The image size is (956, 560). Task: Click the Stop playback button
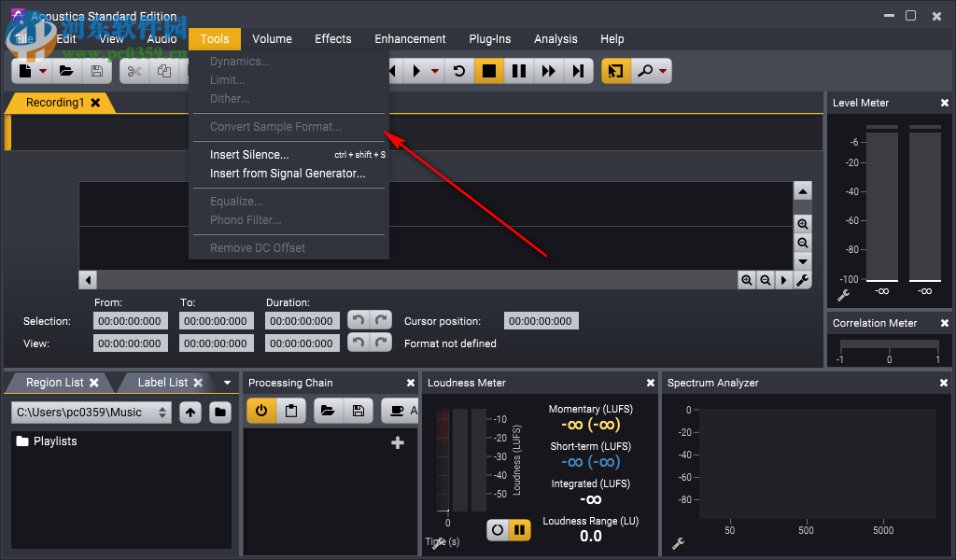pyautogui.click(x=488, y=71)
